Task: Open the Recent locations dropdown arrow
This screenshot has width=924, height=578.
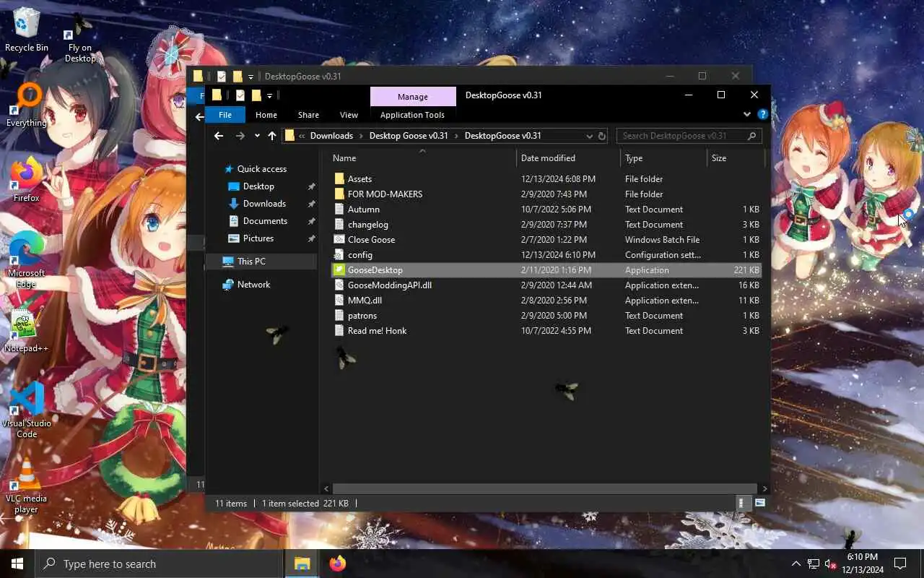Action: (x=256, y=136)
